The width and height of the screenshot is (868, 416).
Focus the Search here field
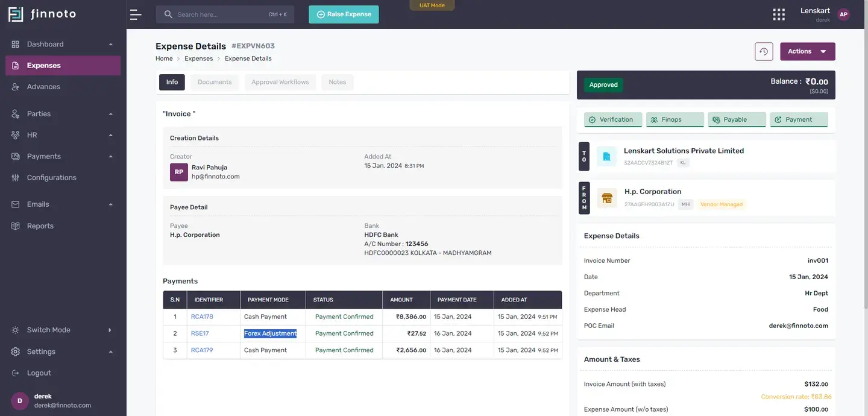click(225, 14)
